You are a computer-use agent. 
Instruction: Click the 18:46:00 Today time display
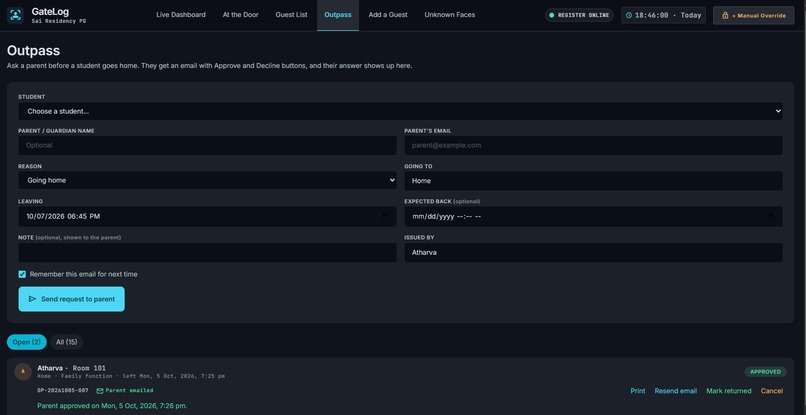663,15
